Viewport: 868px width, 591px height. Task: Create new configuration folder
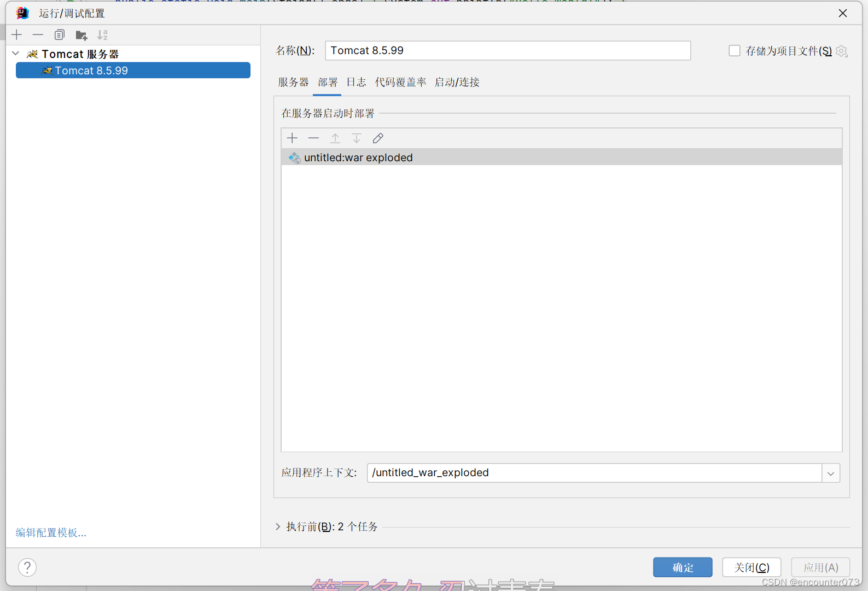pos(81,35)
